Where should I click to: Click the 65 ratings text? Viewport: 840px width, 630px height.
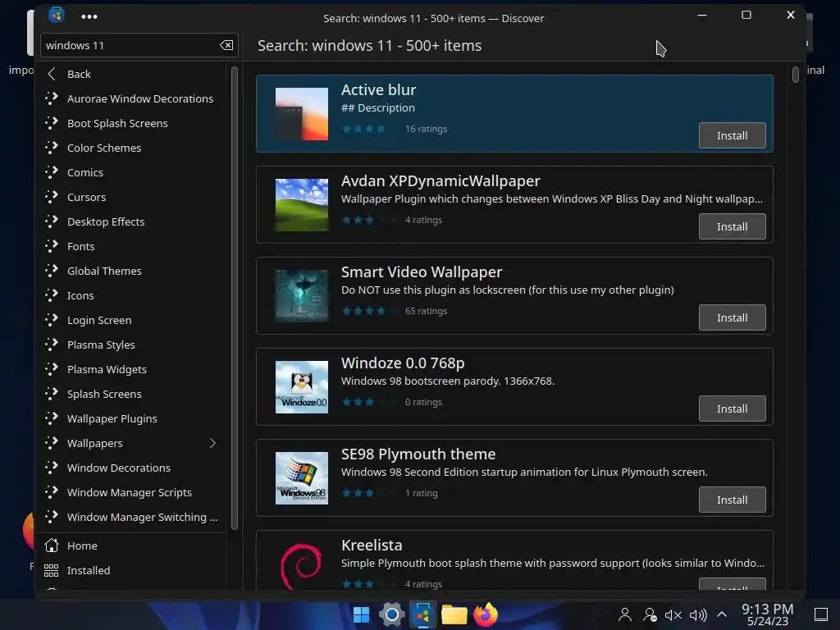(426, 311)
